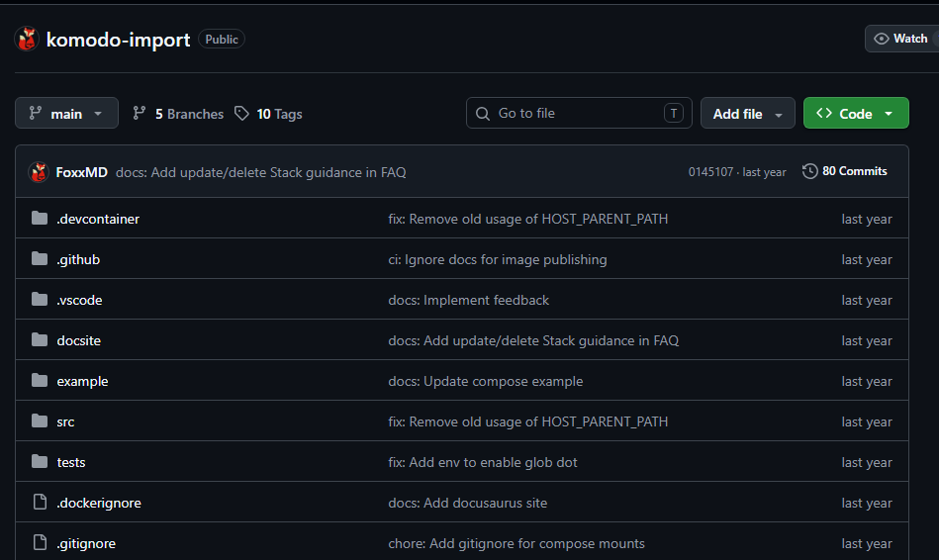Open the .devcontainer folder
Viewport: 939px width, 560px height.
click(x=98, y=220)
